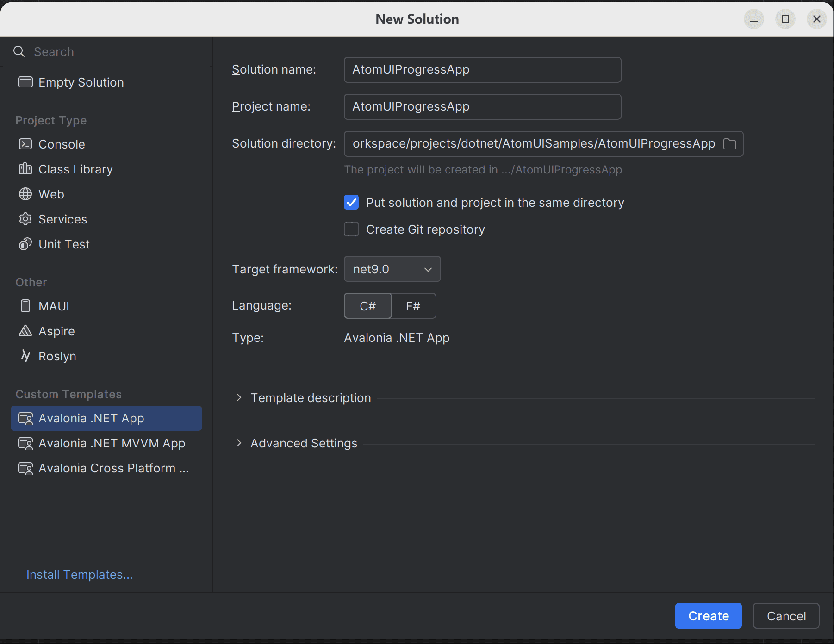
Task: Select C# language option
Action: [368, 306]
